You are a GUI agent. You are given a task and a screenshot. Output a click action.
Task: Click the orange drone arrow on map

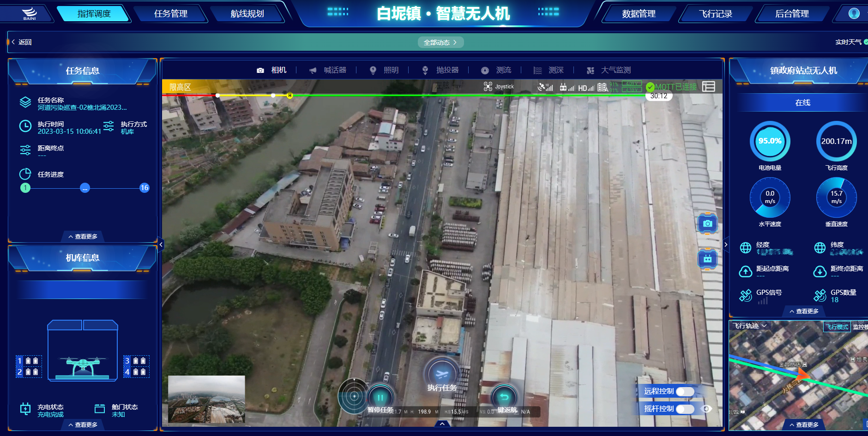point(802,374)
